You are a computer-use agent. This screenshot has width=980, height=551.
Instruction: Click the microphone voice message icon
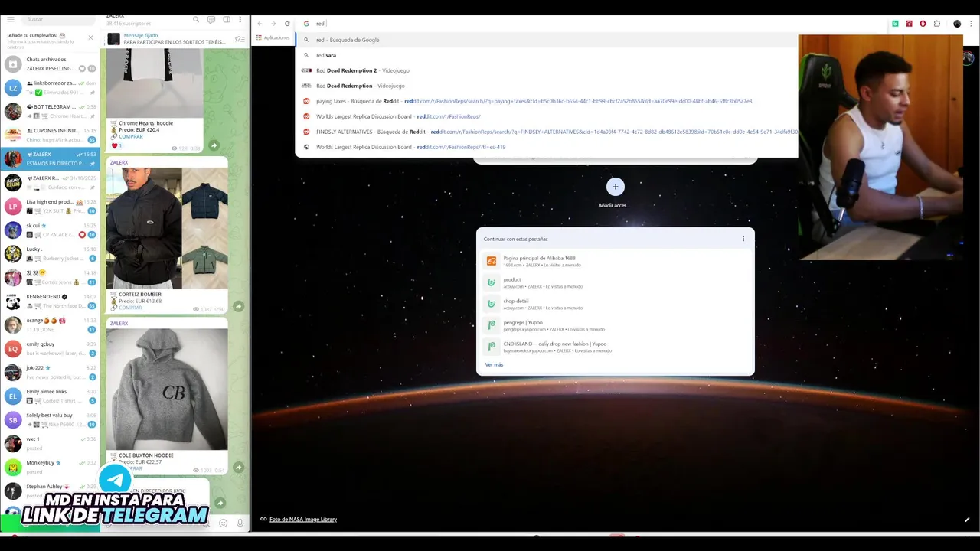(240, 523)
